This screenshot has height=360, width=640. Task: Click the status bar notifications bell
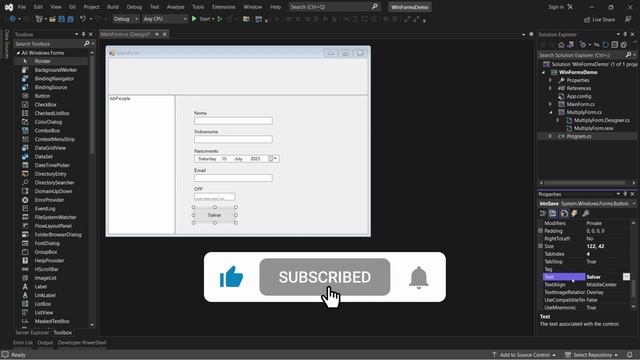[630, 355]
